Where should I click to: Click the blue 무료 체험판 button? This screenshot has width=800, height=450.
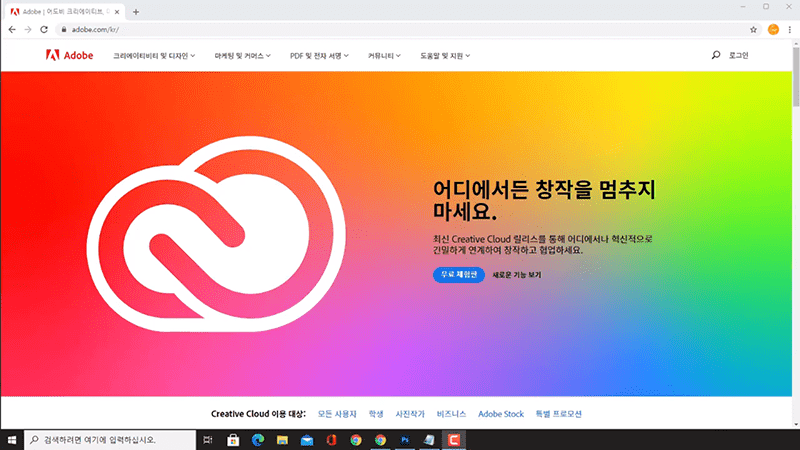click(459, 274)
